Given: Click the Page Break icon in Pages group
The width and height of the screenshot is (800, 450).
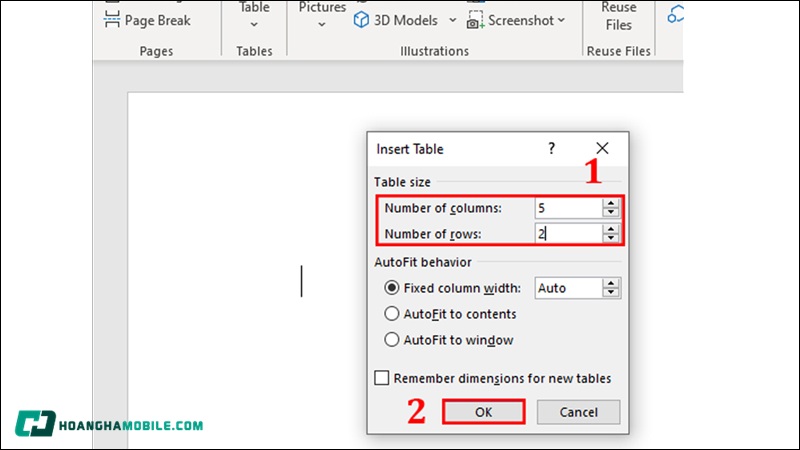Looking at the screenshot, I should click(112, 19).
